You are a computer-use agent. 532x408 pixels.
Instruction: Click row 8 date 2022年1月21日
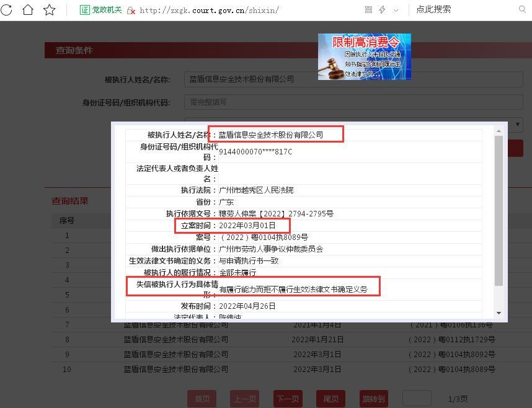coord(317,339)
